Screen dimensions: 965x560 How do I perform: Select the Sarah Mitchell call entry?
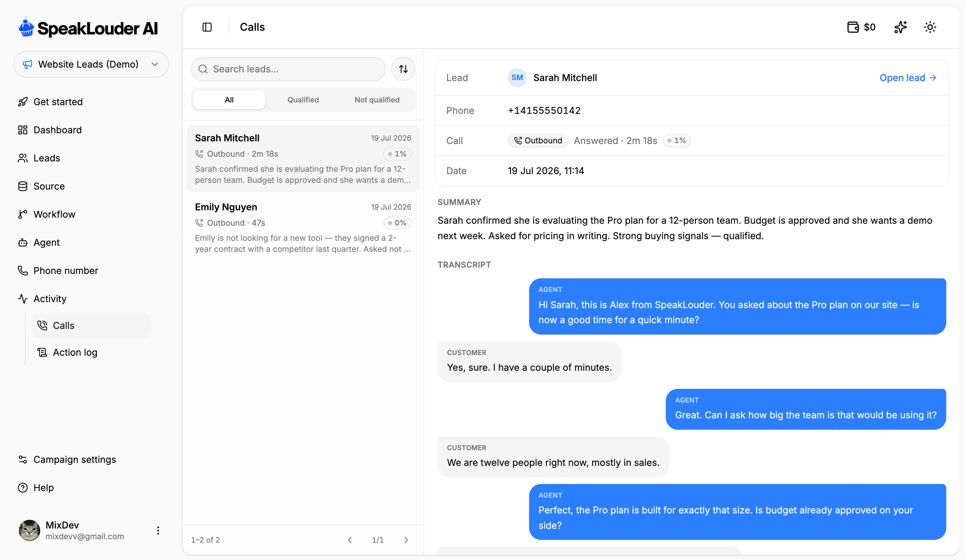[x=303, y=158]
